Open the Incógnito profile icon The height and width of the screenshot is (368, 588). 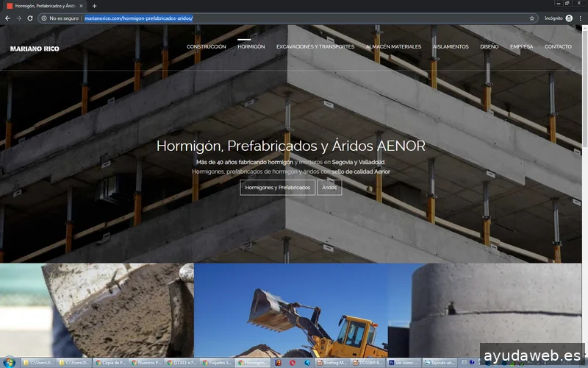point(569,18)
